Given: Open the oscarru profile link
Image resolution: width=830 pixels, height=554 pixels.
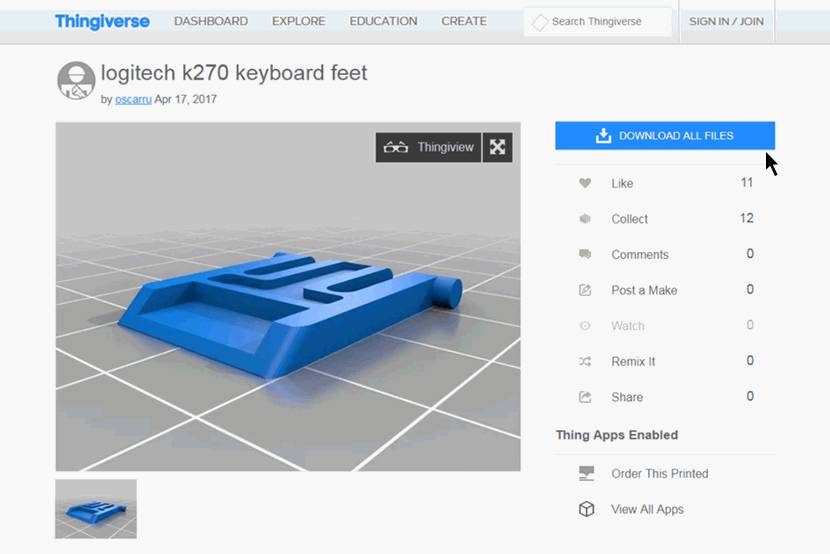Looking at the screenshot, I should tap(133, 99).
